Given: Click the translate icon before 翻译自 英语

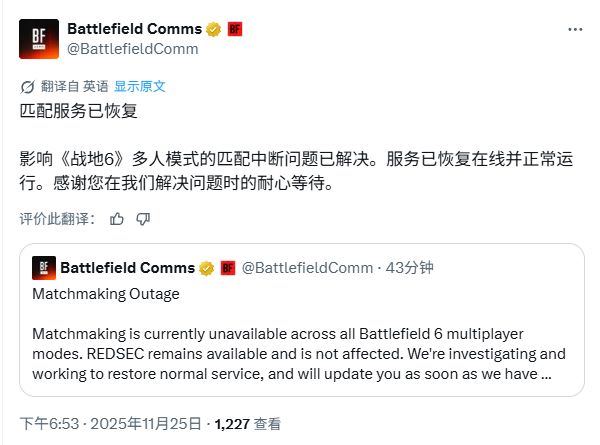Looking at the screenshot, I should click(26, 86).
